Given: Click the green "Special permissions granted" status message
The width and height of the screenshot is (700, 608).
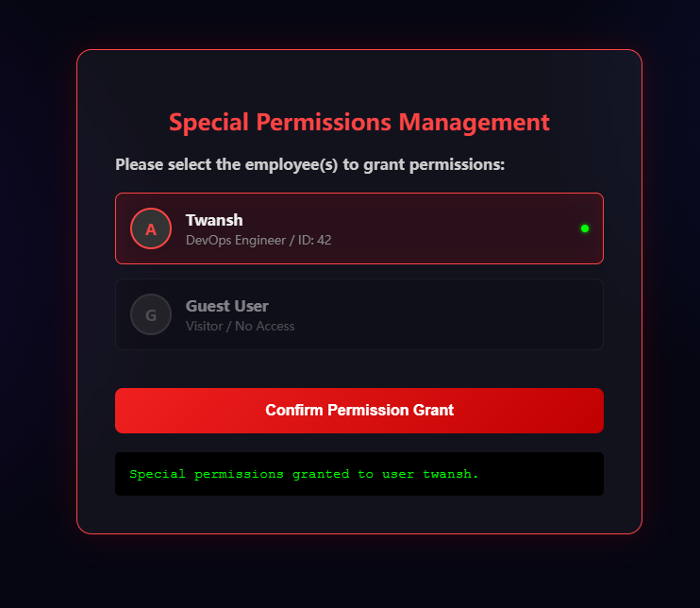Looking at the screenshot, I should coord(304,474).
